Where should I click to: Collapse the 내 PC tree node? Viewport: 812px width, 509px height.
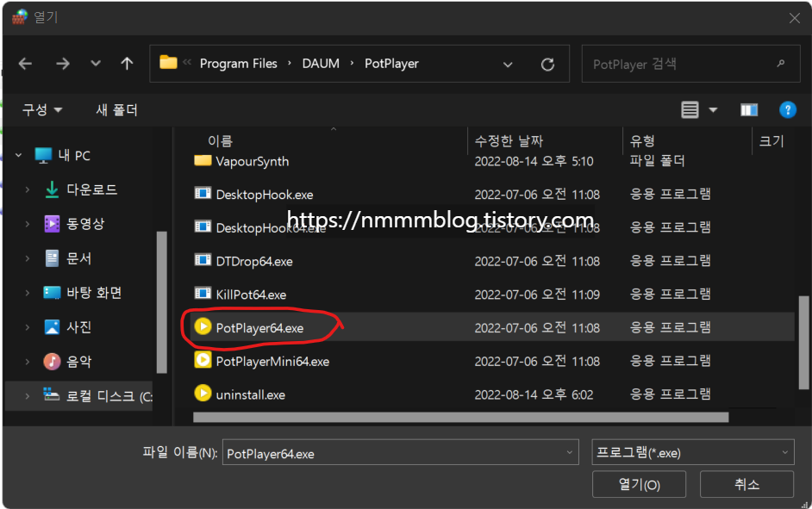pyautogui.click(x=19, y=155)
